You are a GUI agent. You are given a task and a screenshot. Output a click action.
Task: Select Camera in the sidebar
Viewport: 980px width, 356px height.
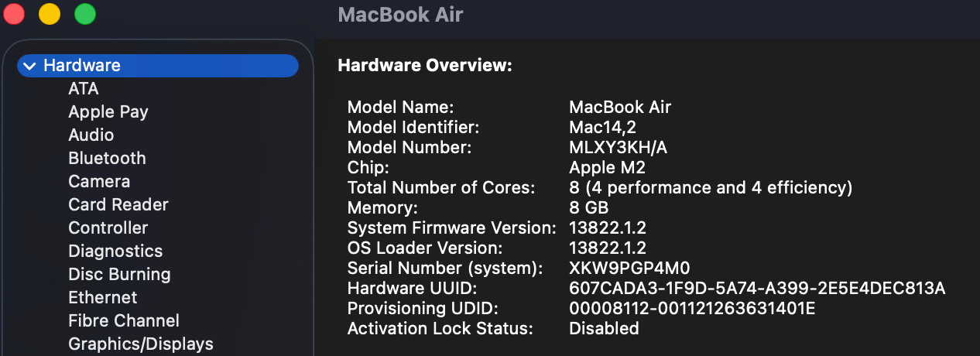(99, 182)
